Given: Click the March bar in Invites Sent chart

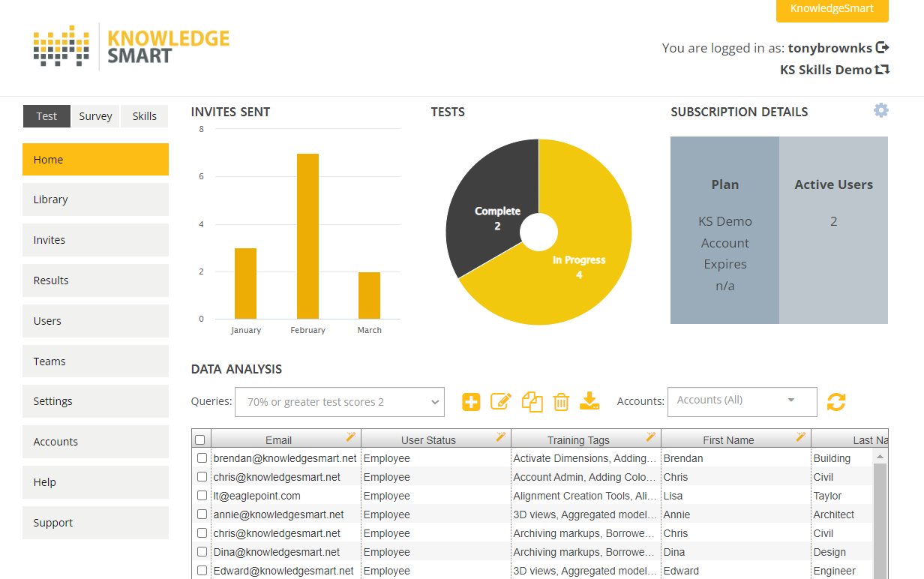Looking at the screenshot, I should pyautogui.click(x=369, y=295).
